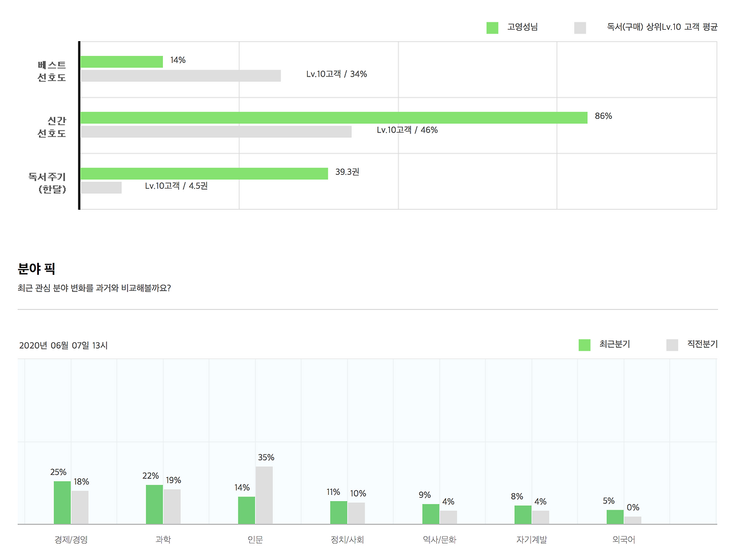This screenshot has width=732, height=560.
Task: Select the 과학 category label
Action: pyautogui.click(x=163, y=539)
